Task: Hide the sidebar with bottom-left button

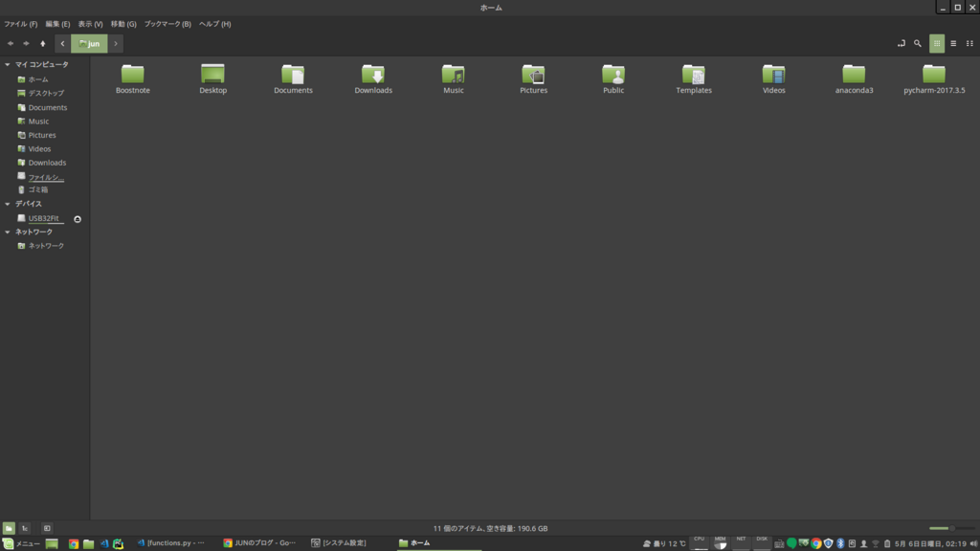Action: [47, 528]
